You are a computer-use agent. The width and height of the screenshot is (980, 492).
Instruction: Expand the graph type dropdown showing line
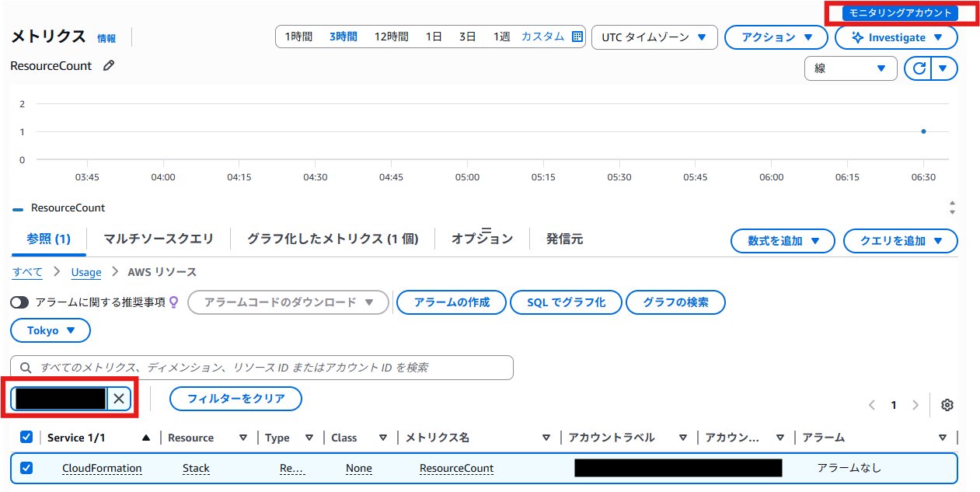click(850, 68)
